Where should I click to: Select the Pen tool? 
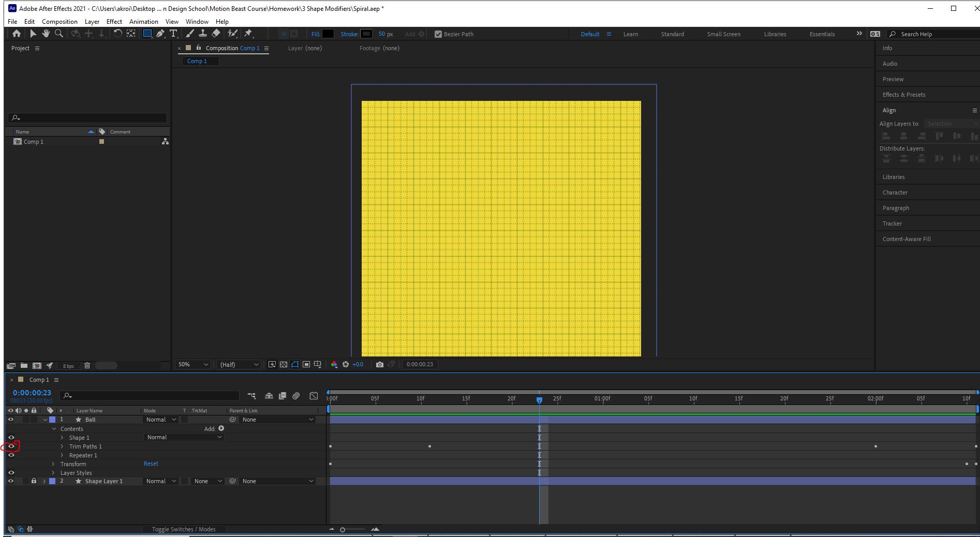coord(161,34)
